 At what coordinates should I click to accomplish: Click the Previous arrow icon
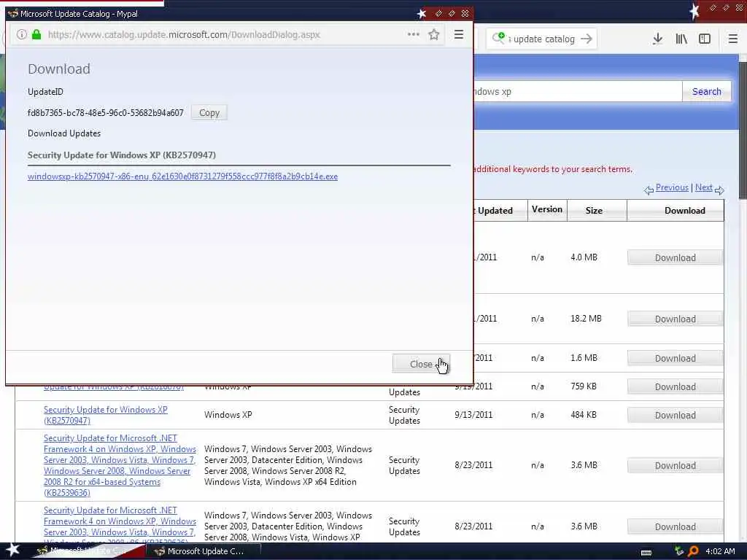coord(649,190)
